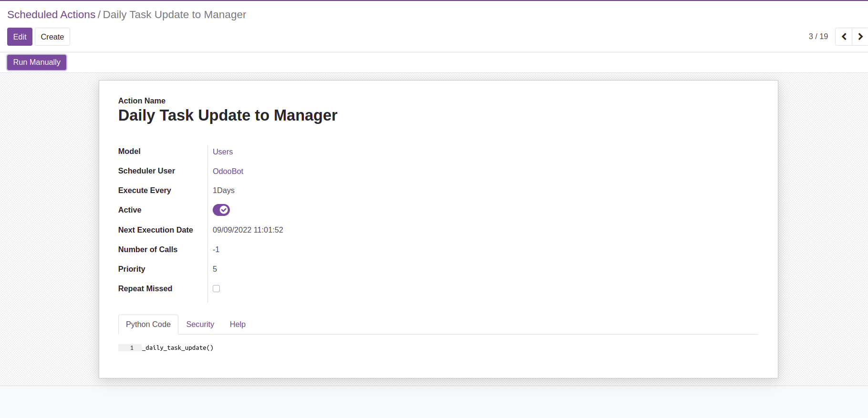
Task: Click the Edit button
Action: click(20, 37)
